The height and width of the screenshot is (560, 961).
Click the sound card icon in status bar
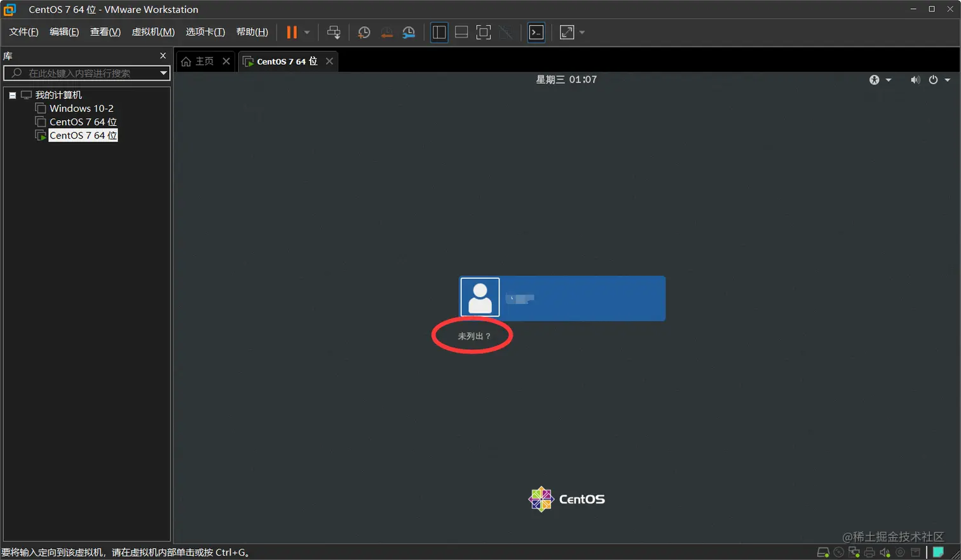tap(885, 552)
